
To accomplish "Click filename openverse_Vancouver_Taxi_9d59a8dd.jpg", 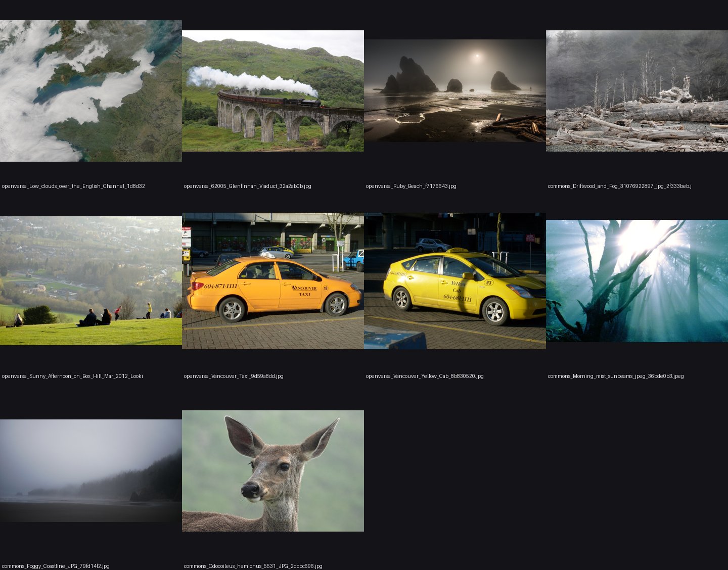I will tap(234, 376).
